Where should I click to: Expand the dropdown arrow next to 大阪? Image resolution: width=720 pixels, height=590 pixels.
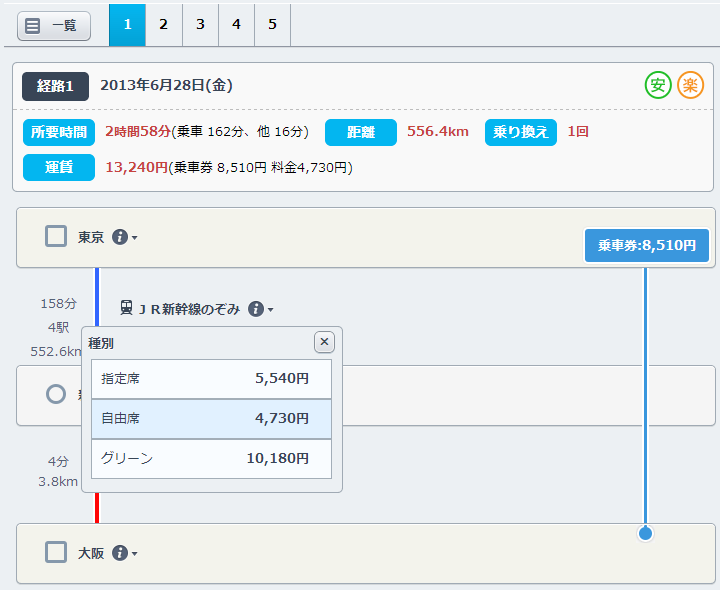(x=135, y=554)
